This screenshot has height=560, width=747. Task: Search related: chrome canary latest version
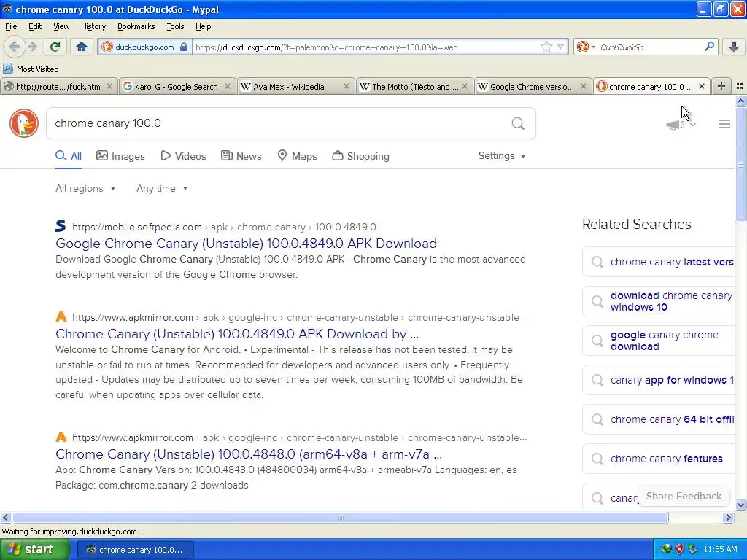click(659, 262)
